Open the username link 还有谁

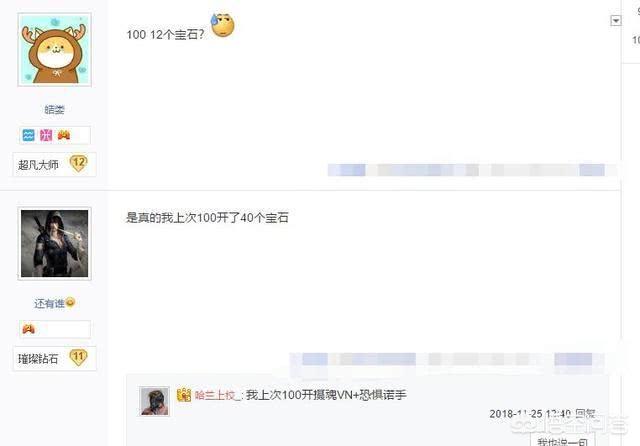(x=49, y=303)
